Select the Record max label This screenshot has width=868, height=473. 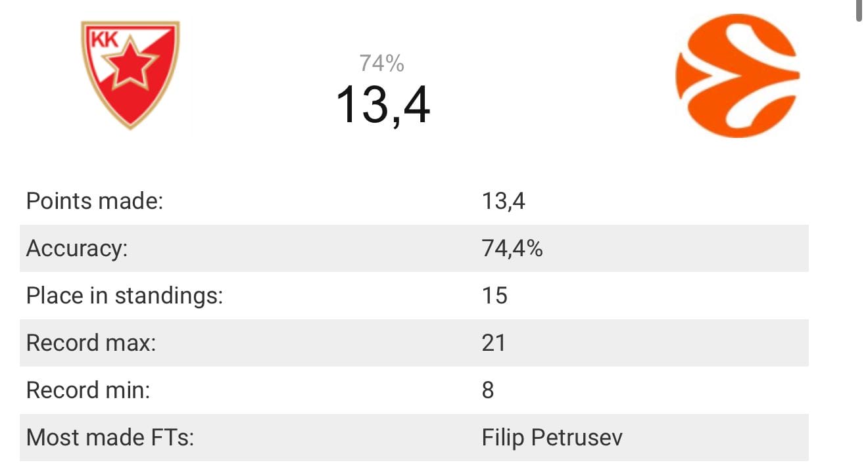[x=91, y=343]
